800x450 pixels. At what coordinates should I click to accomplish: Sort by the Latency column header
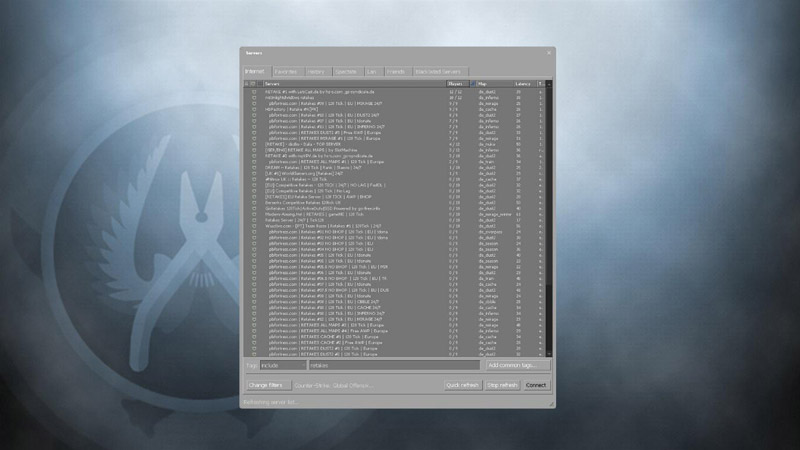pos(524,84)
